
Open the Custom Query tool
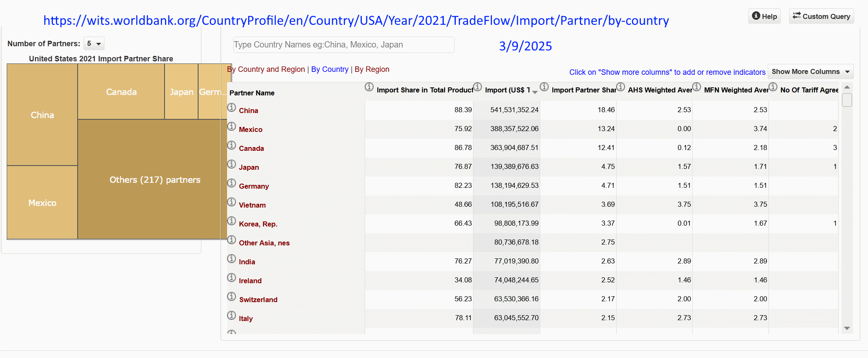point(821,16)
